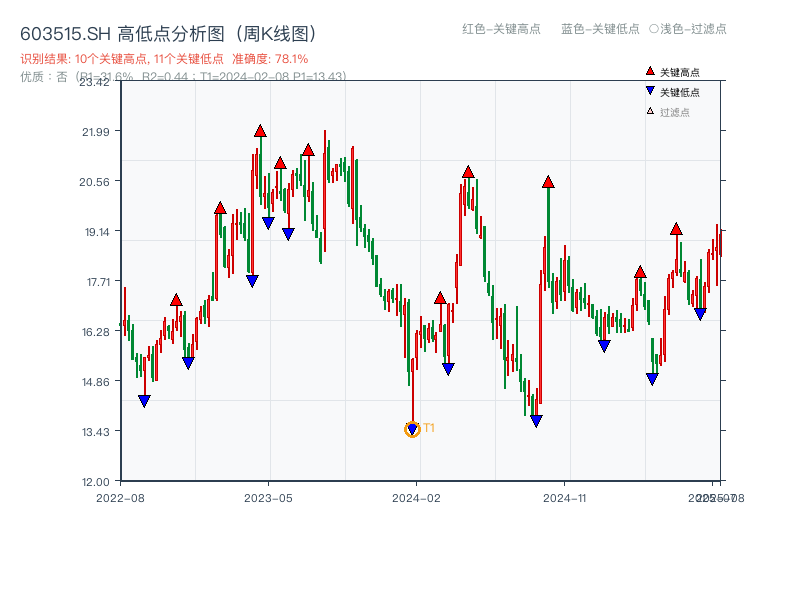Select the blue 关键低点 triangle legend icon

(x=650, y=91)
